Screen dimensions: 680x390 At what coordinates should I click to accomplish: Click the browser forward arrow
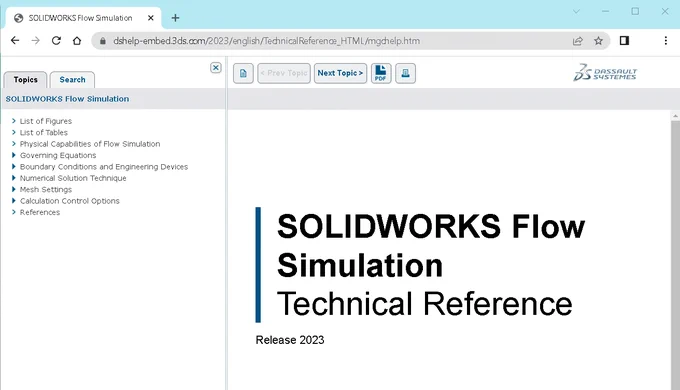pos(36,41)
